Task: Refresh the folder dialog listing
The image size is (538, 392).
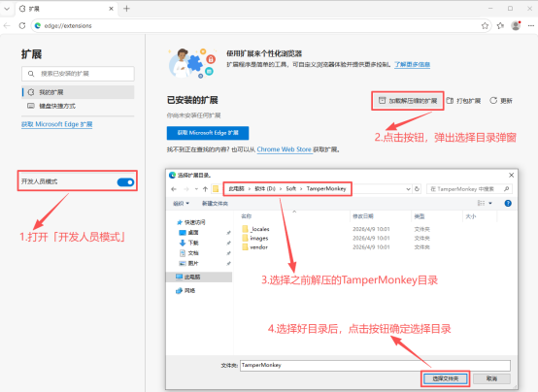Action: [x=417, y=189]
